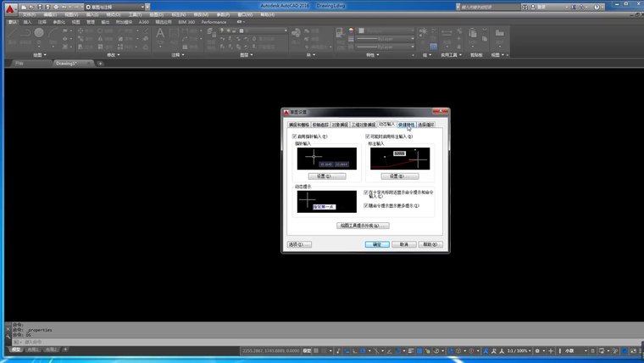Expand the 修改 ribbon panel
The width and height of the screenshot is (644, 363).
coord(113,55)
